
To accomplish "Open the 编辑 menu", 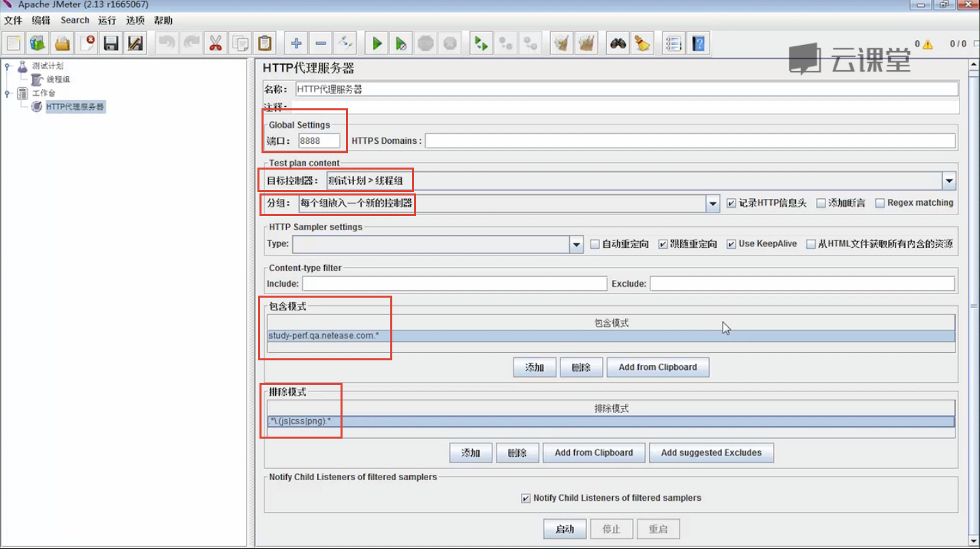I will pos(41,20).
